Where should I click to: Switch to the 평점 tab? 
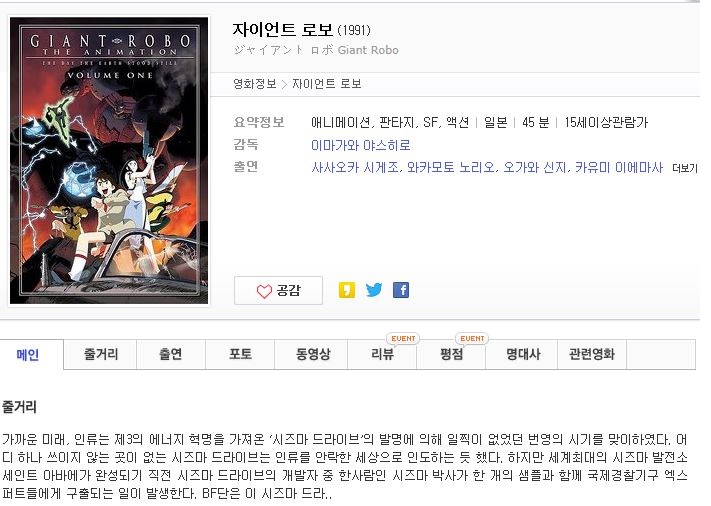[452, 355]
